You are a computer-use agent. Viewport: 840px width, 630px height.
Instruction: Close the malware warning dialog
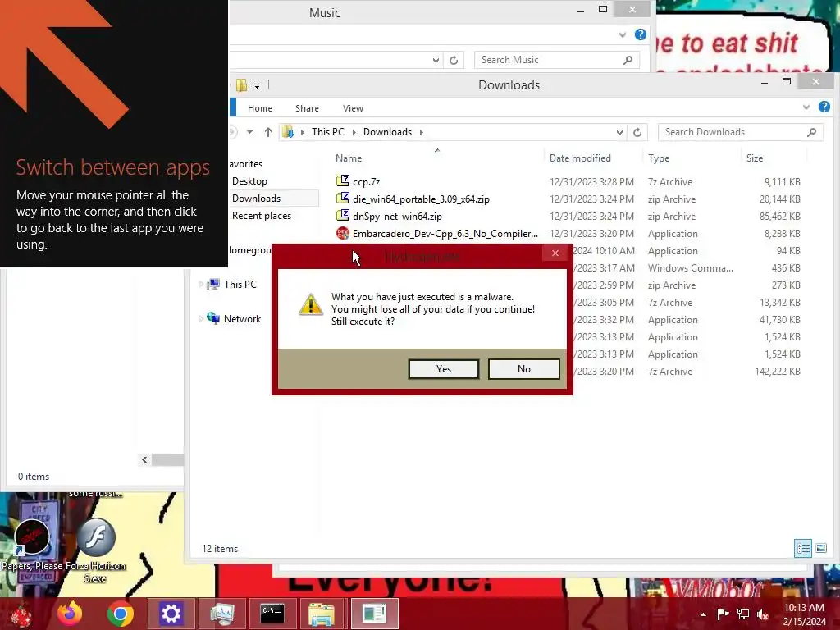[555, 253]
